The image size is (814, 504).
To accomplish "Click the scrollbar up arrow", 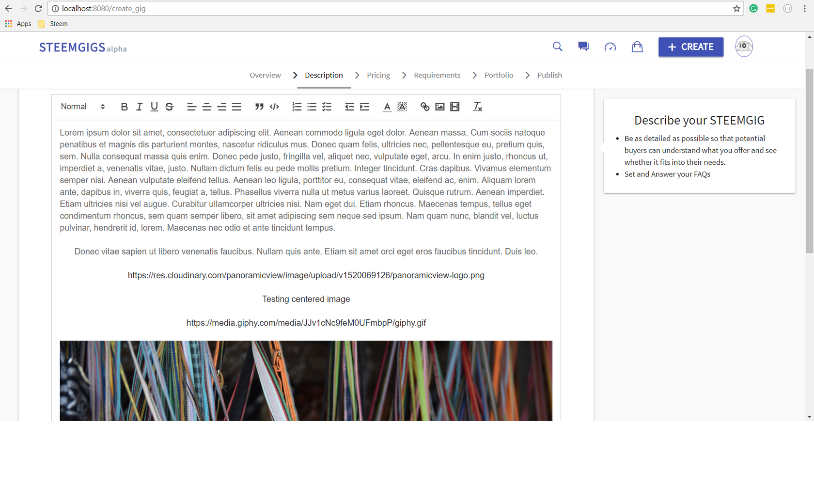I will click(x=810, y=36).
